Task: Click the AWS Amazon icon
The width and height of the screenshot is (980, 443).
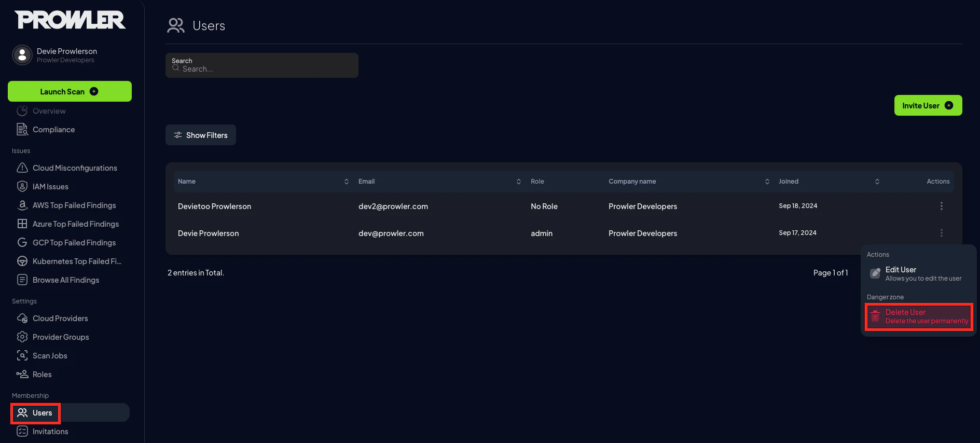Action: tap(22, 205)
